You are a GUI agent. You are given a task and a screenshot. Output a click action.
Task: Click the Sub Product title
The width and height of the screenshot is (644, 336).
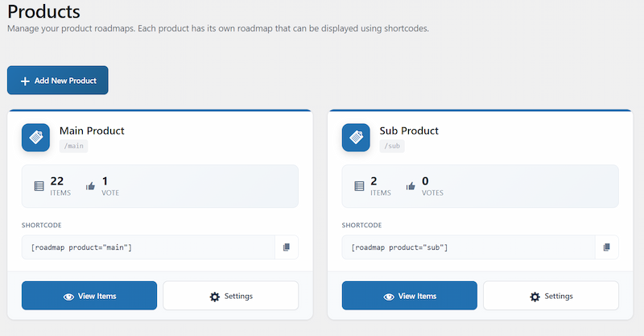coord(409,131)
